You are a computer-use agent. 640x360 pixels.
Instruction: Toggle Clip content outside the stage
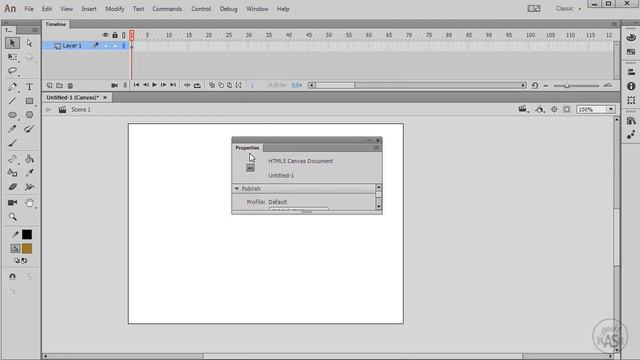pos(567,109)
